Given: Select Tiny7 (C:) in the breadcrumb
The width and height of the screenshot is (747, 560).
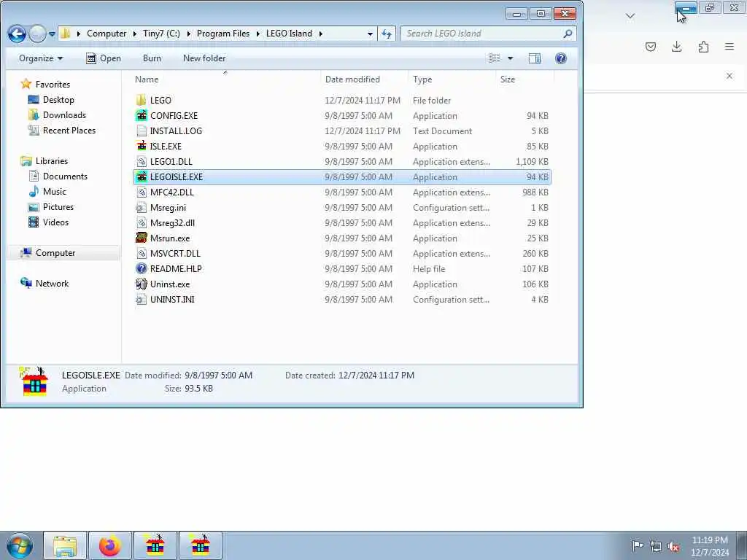Looking at the screenshot, I should tap(161, 34).
